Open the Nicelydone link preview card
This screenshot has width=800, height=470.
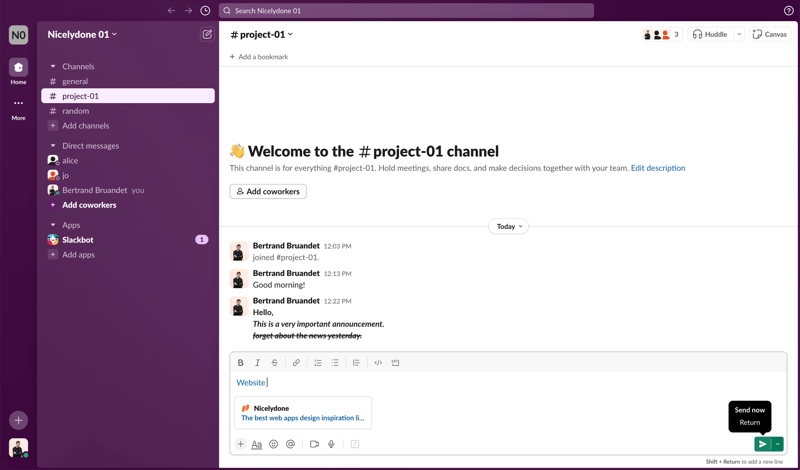303,413
